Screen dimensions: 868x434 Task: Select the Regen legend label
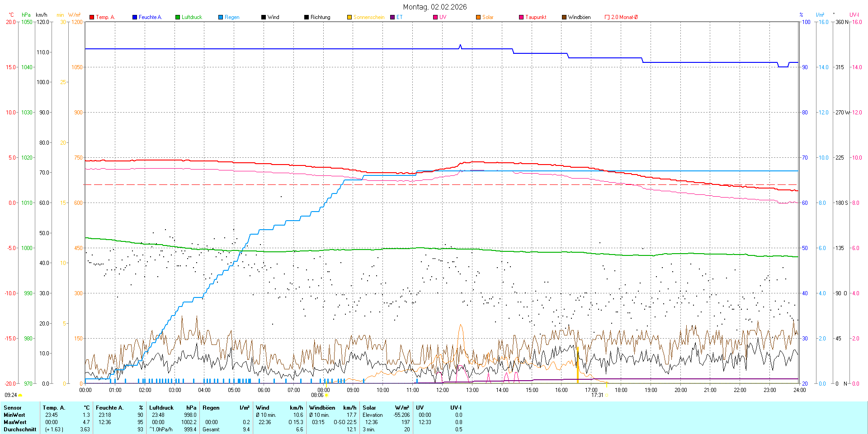[232, 17]
